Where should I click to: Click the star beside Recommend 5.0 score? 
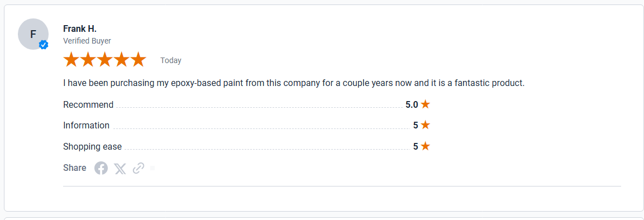[426, 104]
